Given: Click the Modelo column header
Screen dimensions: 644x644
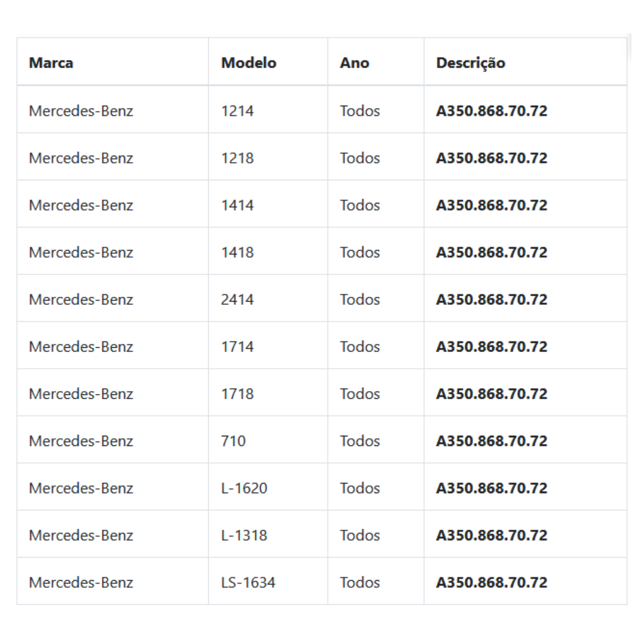Looking at the screenshot, I should (248, 63).
